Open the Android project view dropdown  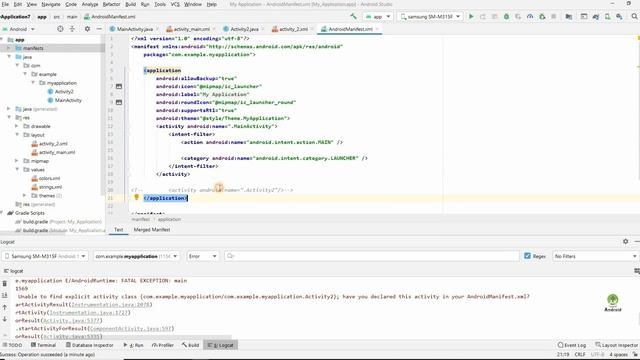pos(18,29)
